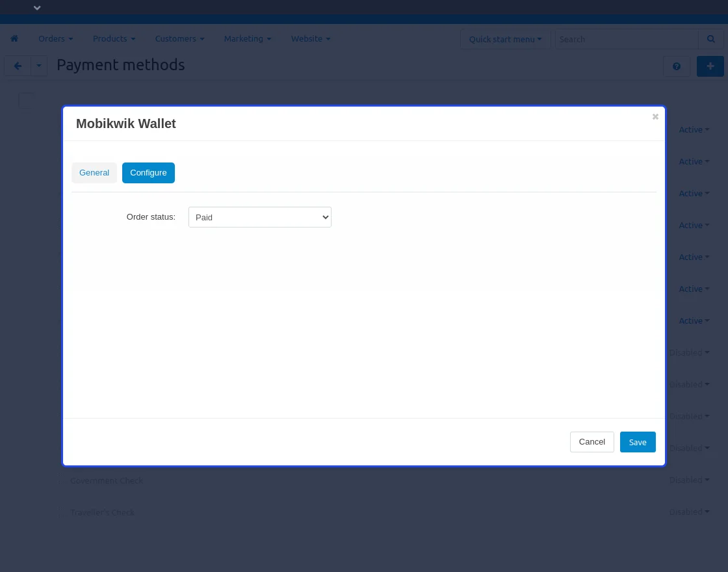
Task: Open the Order status dropdown
Action: pos(260,217)
